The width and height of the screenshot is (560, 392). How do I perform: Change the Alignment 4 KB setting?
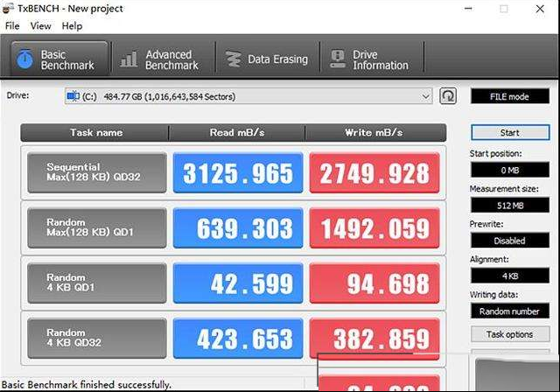510,276
